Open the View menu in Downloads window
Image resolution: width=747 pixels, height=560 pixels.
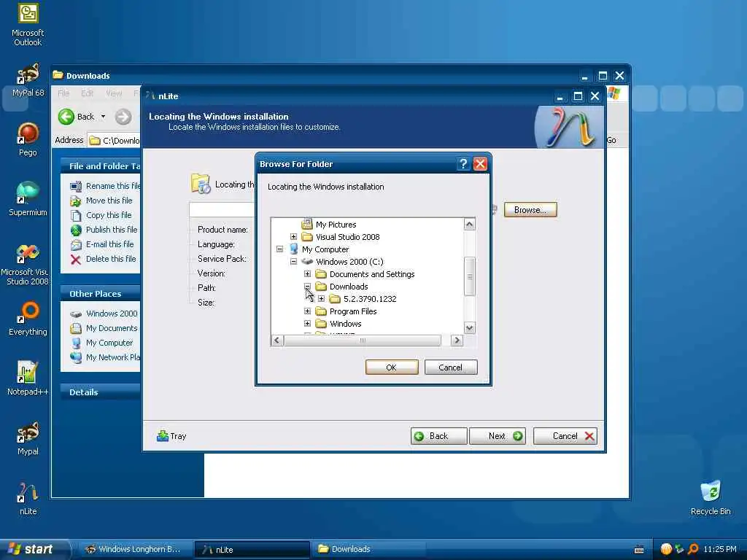[x=113, y=93]
